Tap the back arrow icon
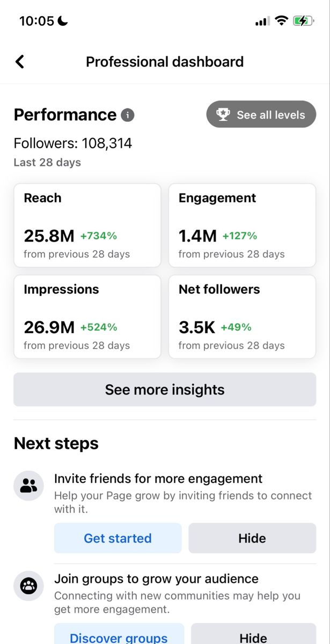 point(20,62)
